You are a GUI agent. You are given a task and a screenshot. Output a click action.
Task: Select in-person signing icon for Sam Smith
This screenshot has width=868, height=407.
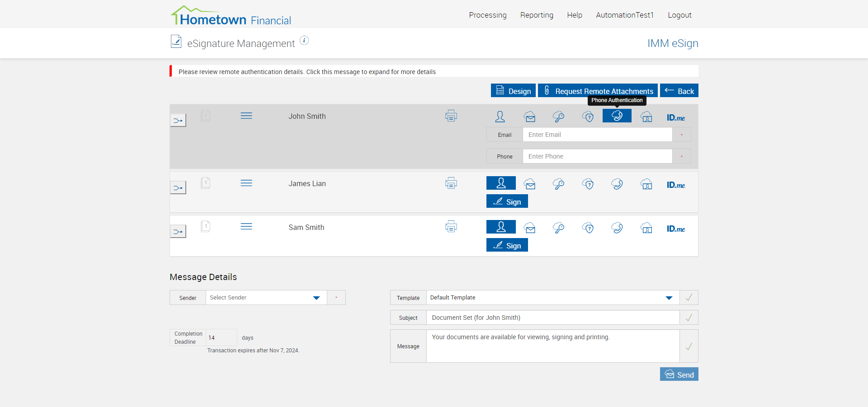tap(501, 227)
